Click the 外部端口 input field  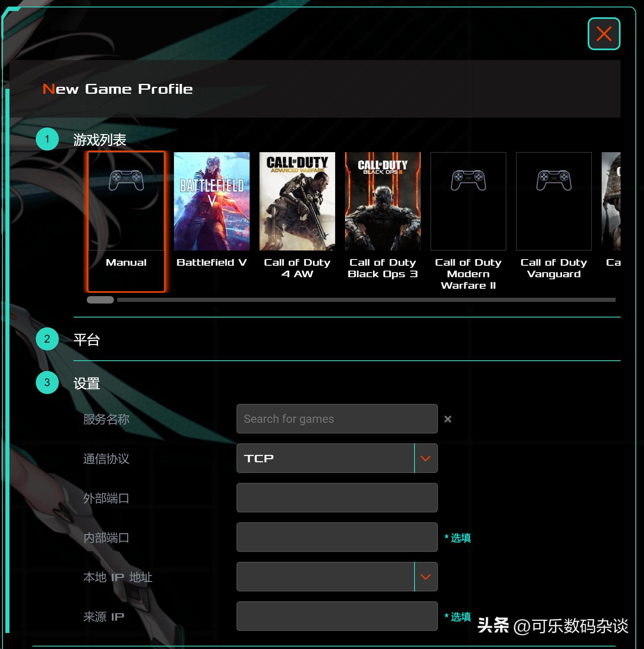pos(337,498)
